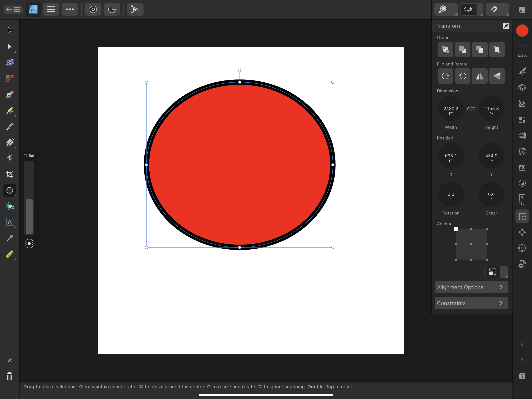Rotate selection clockwise
532x399 pixels.
coord(445,76)
